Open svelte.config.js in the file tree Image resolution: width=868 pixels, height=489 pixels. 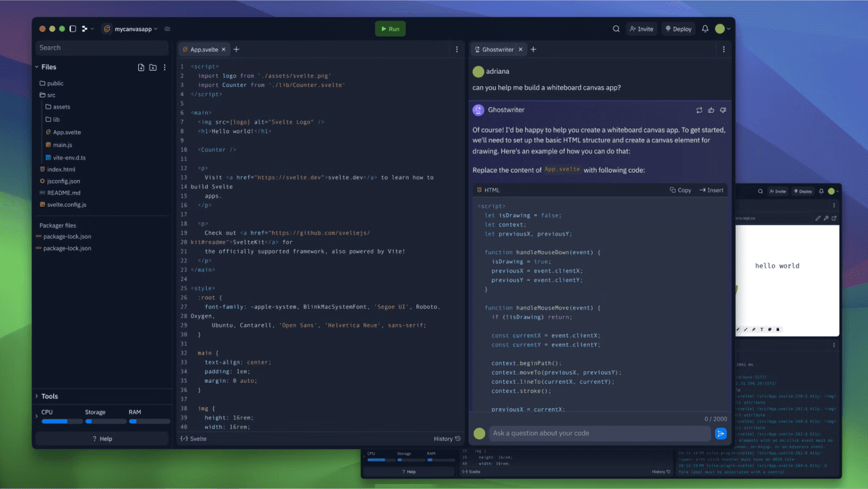63,205
